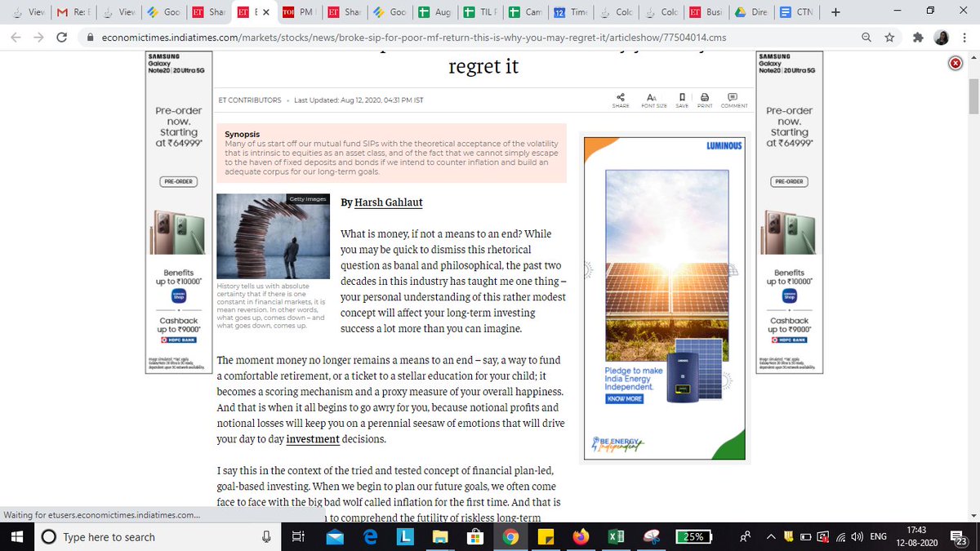Click the site lock icon in address bar
This screenshot has height=551, width=980.
tap(91, 38)
